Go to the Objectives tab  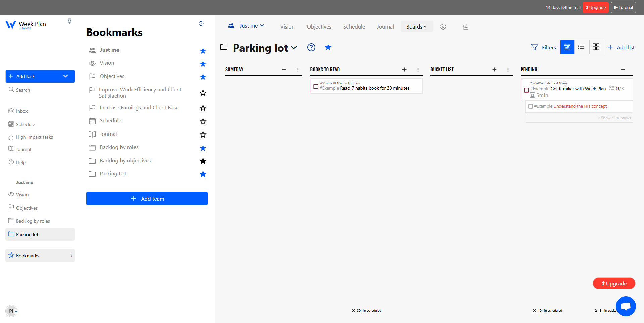(x=319, y=26)
